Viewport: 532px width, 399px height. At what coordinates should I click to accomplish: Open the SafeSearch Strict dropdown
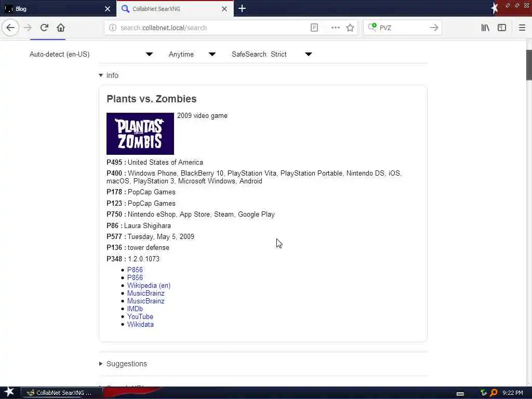(271, 54)
